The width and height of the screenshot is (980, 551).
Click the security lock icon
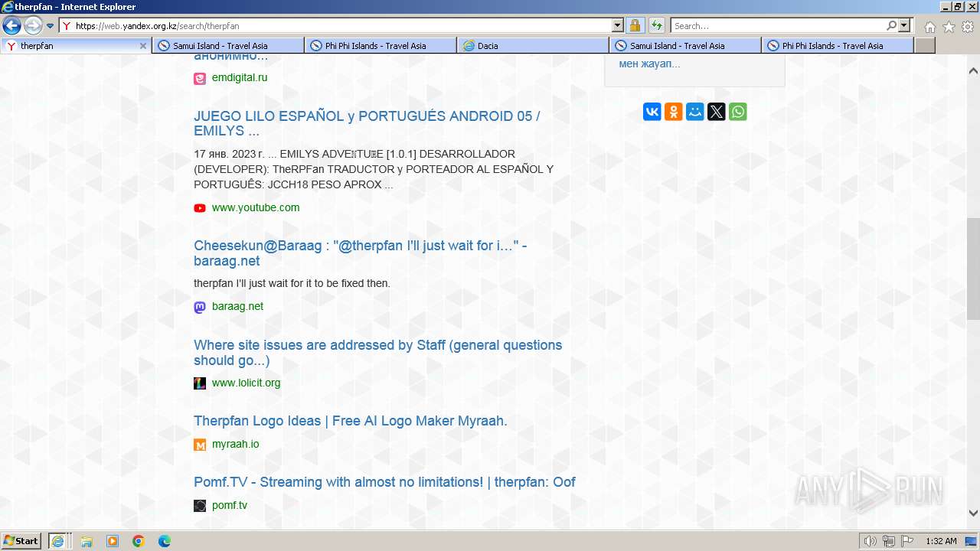(x=635, y=26)
